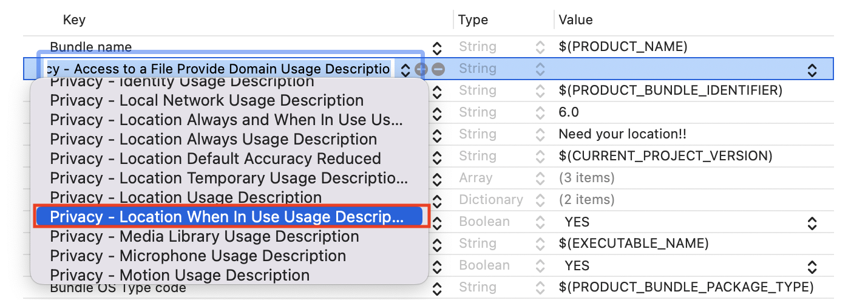Open key stepper in the 6.0 row
The width and height of the screenshot is (868, 300).
[x=436, y=113]
